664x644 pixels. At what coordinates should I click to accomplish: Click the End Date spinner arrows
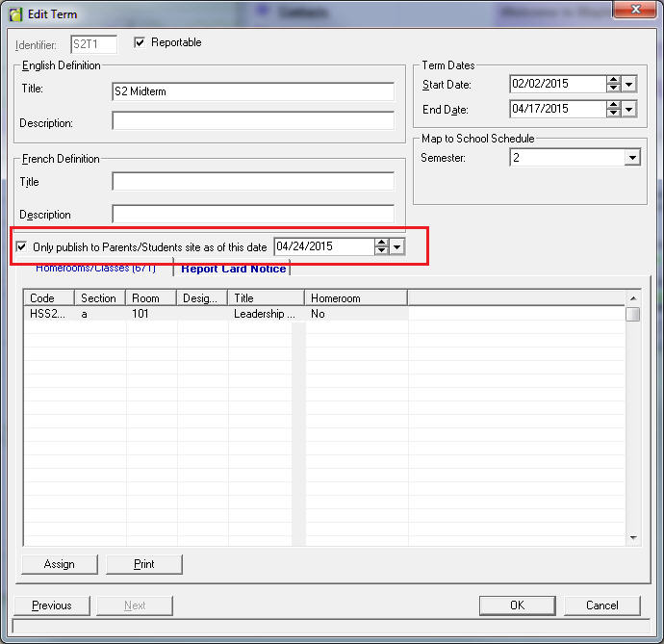pyautogui.click(x=613, y=109)
